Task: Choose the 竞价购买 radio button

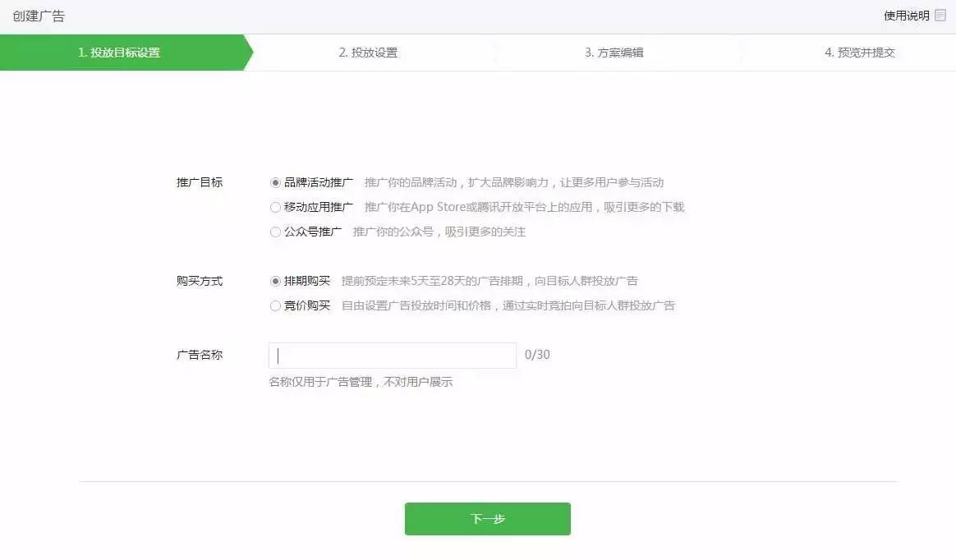Action: (x=275, y=306)
